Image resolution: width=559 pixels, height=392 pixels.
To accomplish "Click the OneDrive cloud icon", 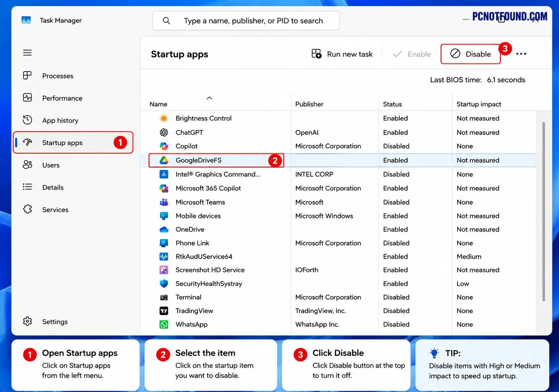I will [x=164, y=229].
